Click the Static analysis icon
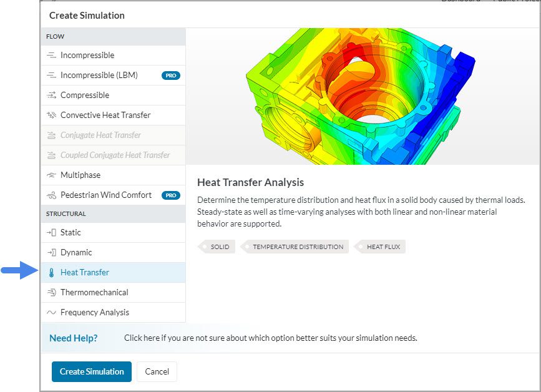541x392 pixels. 51,233
